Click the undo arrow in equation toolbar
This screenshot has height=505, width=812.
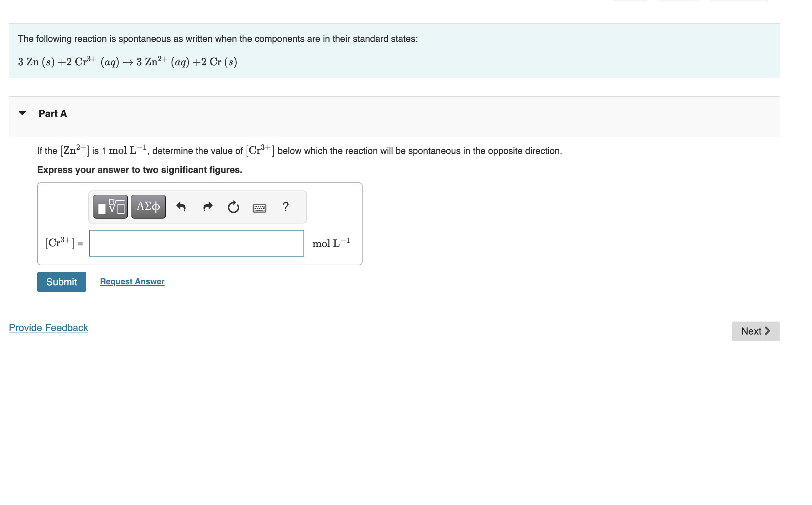181,207
